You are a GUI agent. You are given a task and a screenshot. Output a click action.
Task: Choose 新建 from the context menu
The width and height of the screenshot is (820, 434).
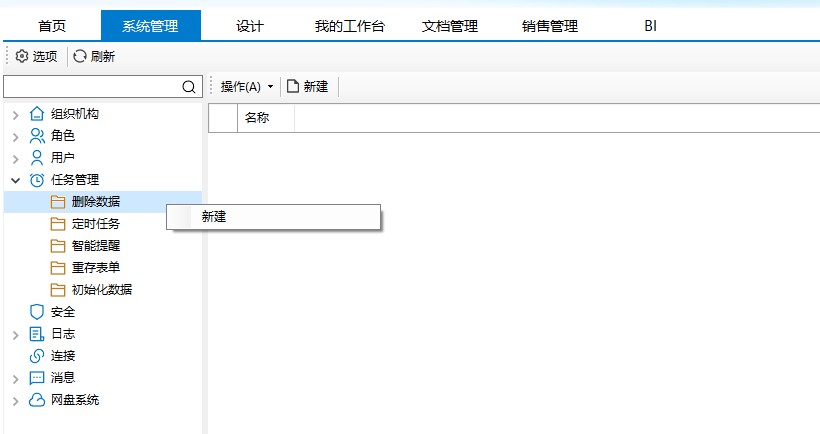(x=214, y=216)
